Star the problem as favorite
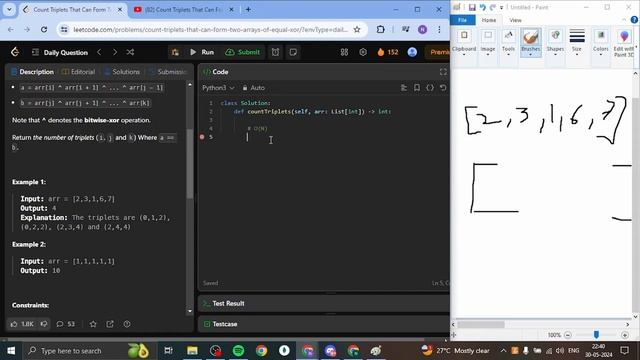The width and height of the screenshot is (640, 360). 93,324
